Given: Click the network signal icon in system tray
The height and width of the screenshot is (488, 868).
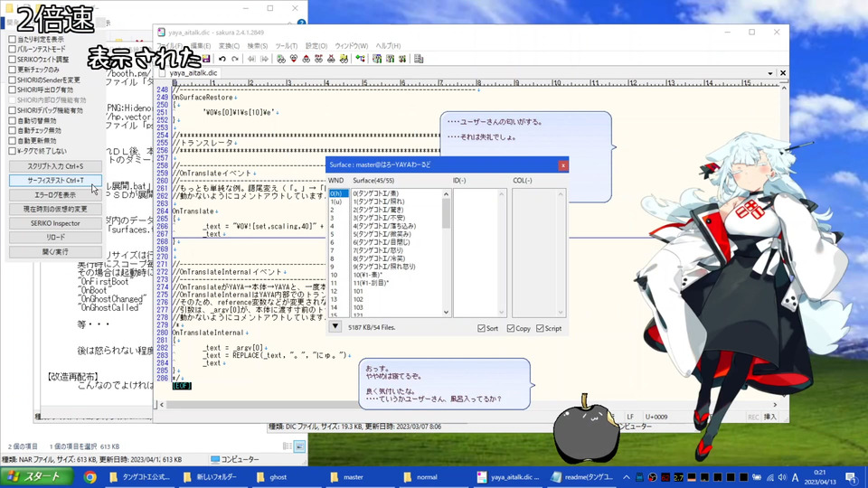Looking at the screenshot, I should click(x=770, y=477).
